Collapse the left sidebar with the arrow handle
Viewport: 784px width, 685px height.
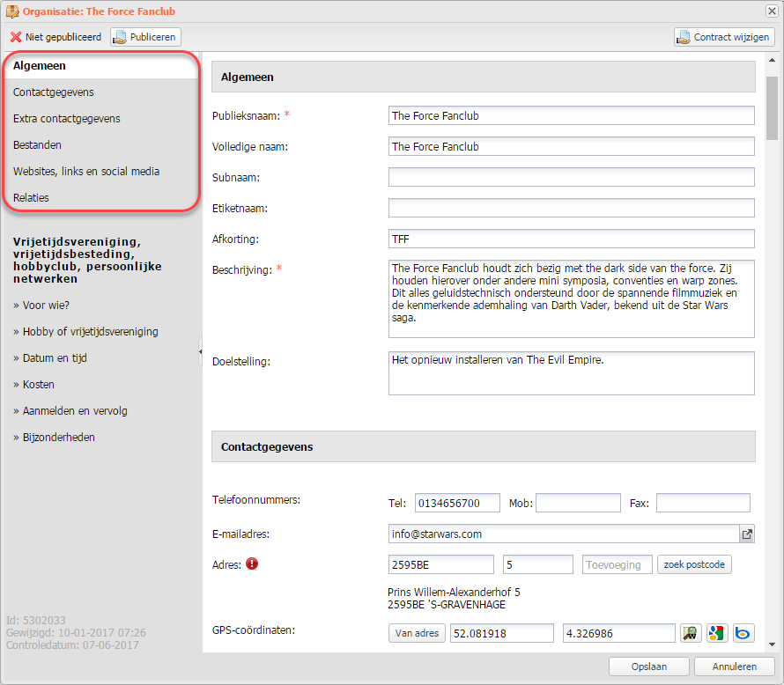[x=201, y=351]
